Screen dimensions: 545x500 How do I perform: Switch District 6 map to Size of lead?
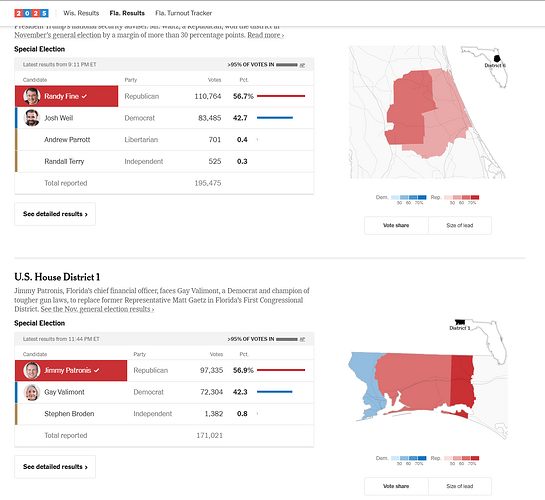(x=460, y=226)
